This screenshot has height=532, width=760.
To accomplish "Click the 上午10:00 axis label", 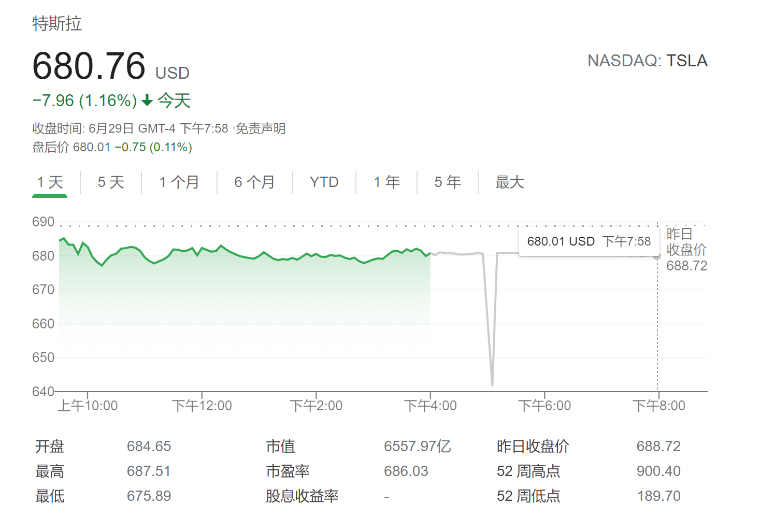I will 88,406.
